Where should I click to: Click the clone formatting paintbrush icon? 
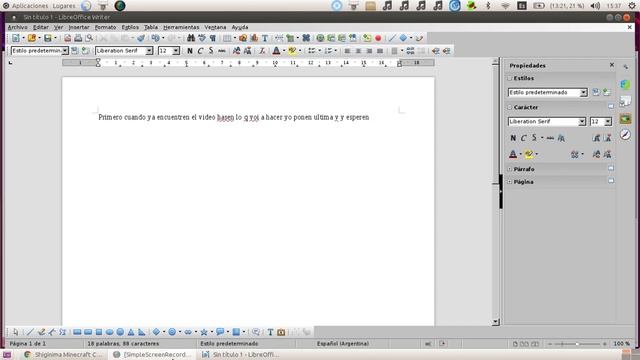[x=141, y=38]
